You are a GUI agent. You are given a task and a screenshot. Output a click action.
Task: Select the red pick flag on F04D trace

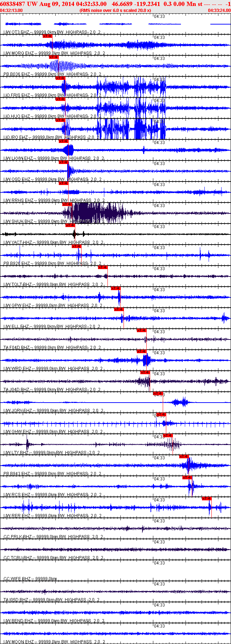[x=141, y=330]
